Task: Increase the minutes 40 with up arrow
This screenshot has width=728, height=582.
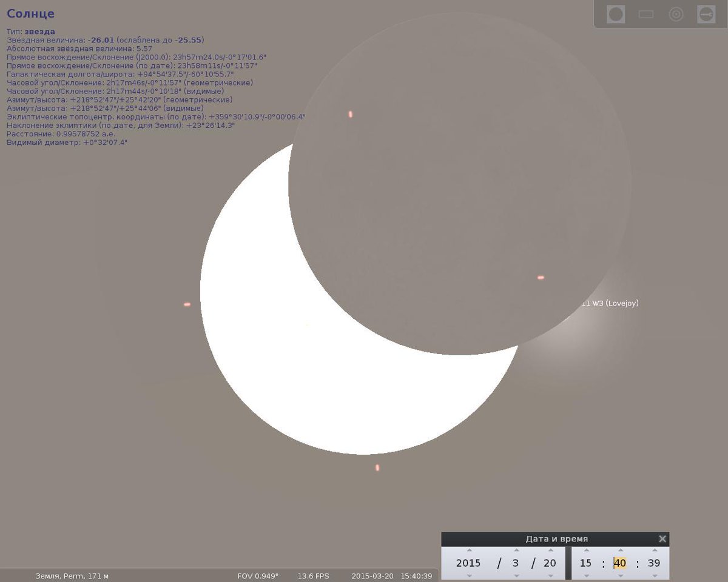Action: point(619,550)
